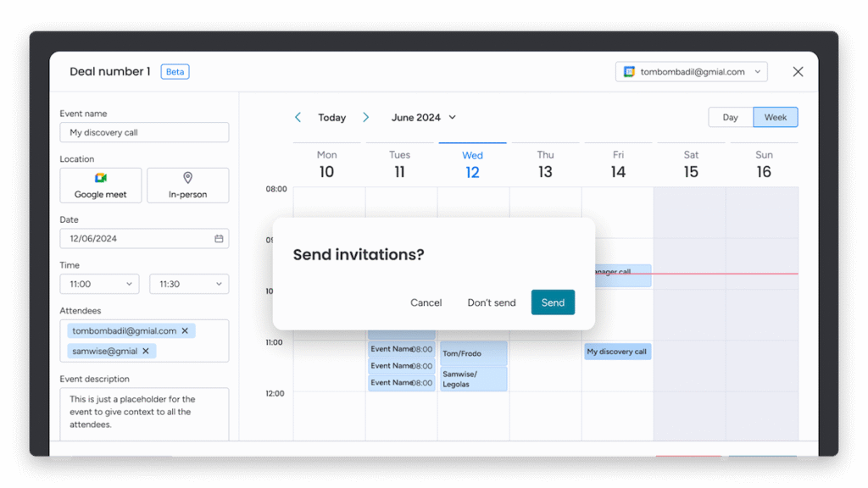
Task: Click the Event description text area
Action: 144,413
